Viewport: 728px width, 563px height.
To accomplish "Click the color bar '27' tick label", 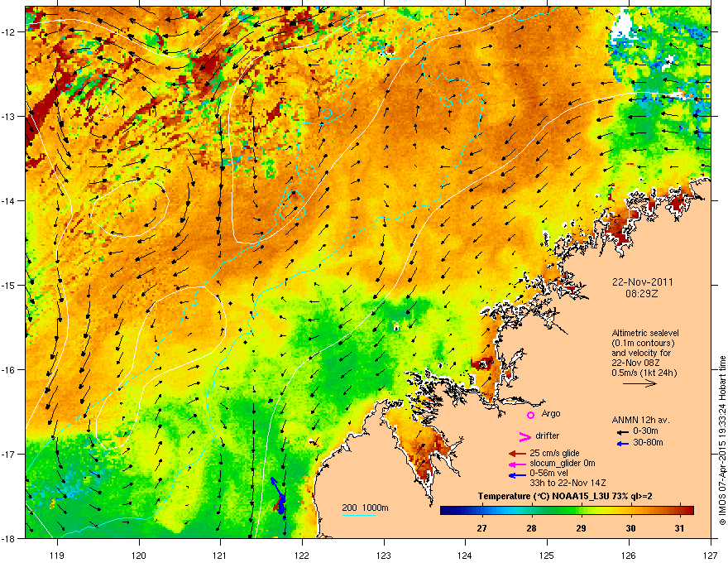I will coord(482,528).
